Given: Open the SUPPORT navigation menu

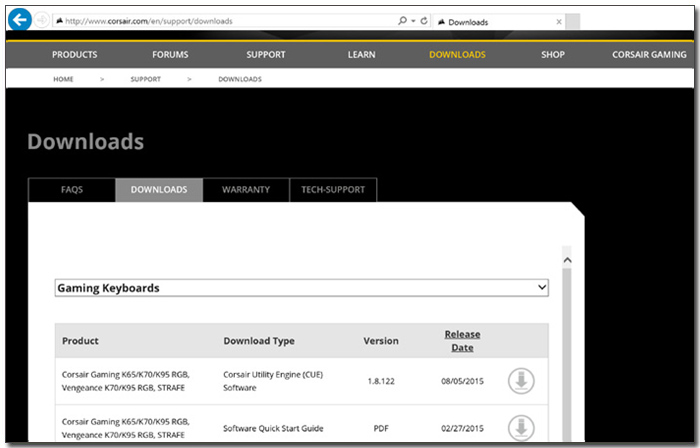Looking at the screenshot, I should point(266,54).
